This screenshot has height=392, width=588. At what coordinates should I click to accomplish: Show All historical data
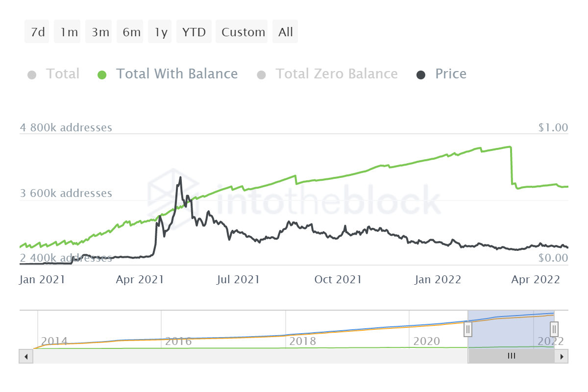pyautogui.click(x=285, y=32)
